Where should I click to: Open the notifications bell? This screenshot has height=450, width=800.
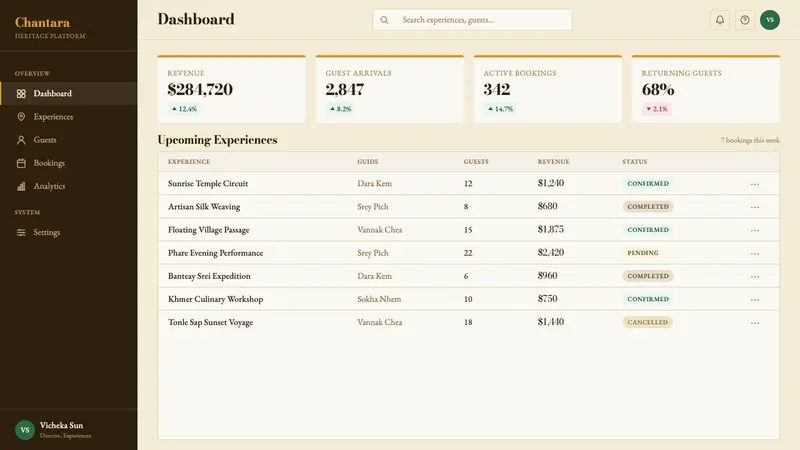pos(719,20)
